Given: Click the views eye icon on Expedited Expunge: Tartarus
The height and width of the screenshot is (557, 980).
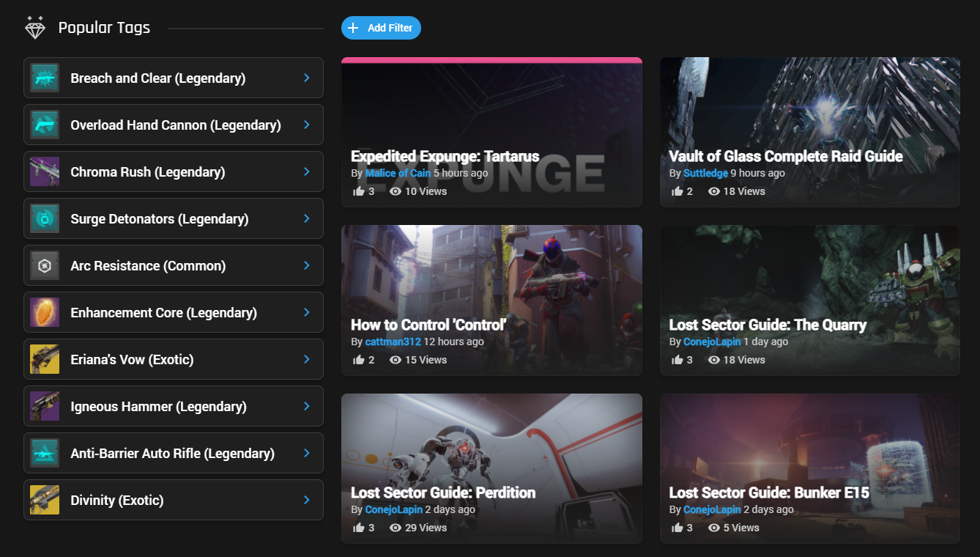Looking at the screenshot, I should tap(396, 191).
